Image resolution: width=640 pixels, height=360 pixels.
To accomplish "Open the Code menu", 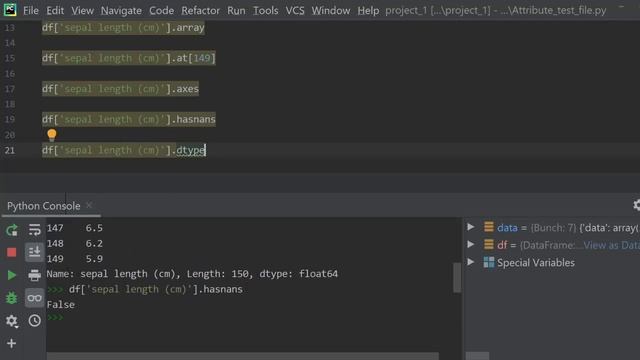I will pyautogui.click(x=161, y=10).
